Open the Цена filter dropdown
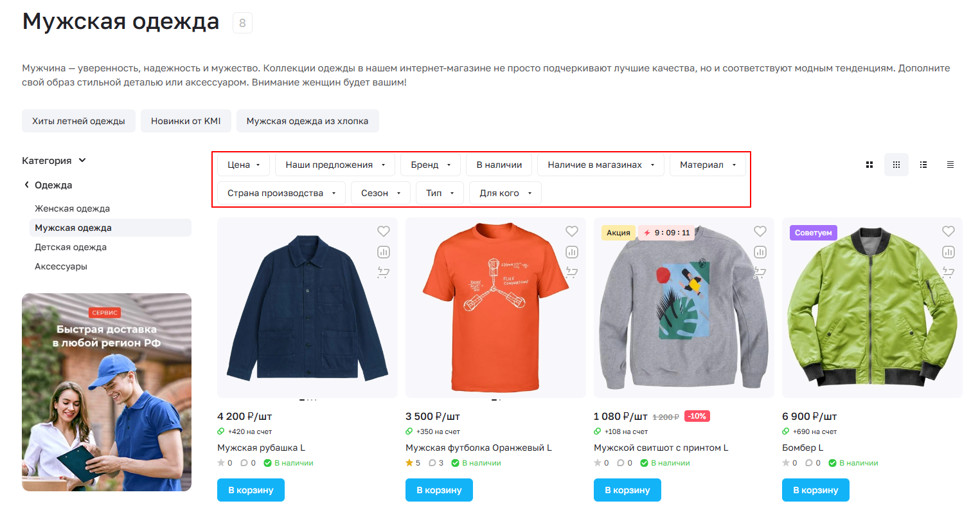This screenshot has height=526, width=980. (244, 165)
